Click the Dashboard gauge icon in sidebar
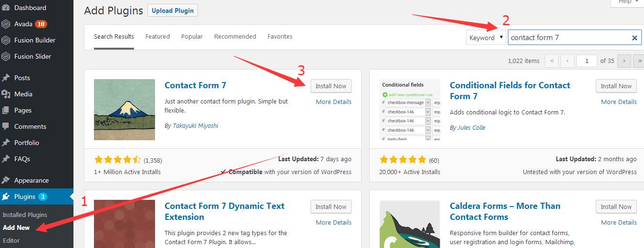 point(6,8)
